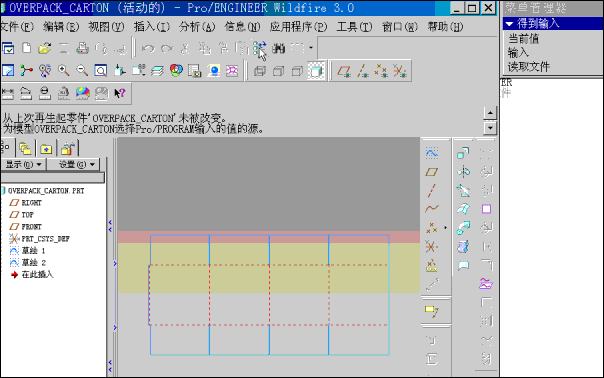Open the 帮助(H) menu
This screenshot has height=378, width=604.
coord(445,27)
